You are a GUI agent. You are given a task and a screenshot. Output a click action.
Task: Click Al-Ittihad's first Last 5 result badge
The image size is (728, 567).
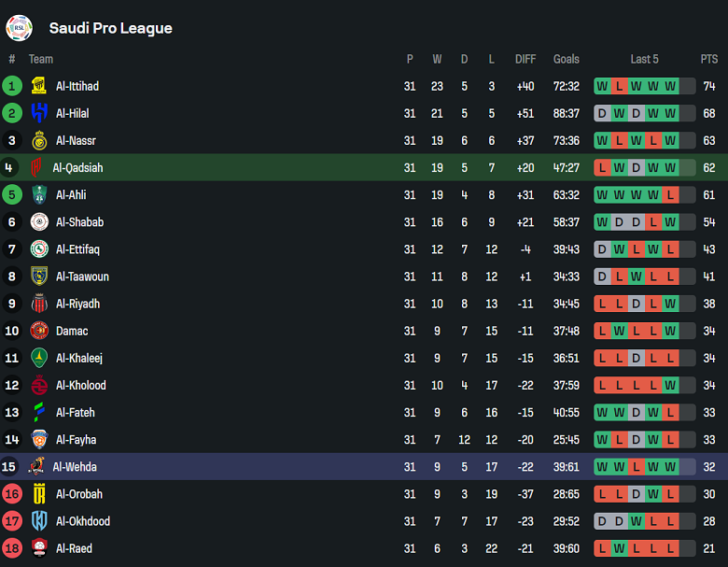coord(602,86)
